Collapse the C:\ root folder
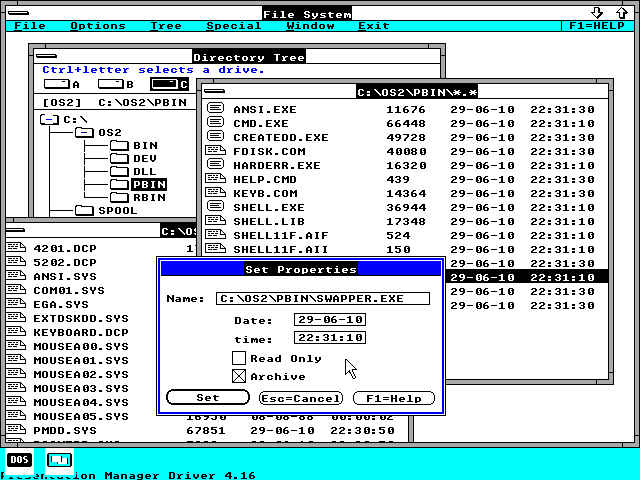The height and width of the screenshot is (480, 640). (x=49, y=120)
